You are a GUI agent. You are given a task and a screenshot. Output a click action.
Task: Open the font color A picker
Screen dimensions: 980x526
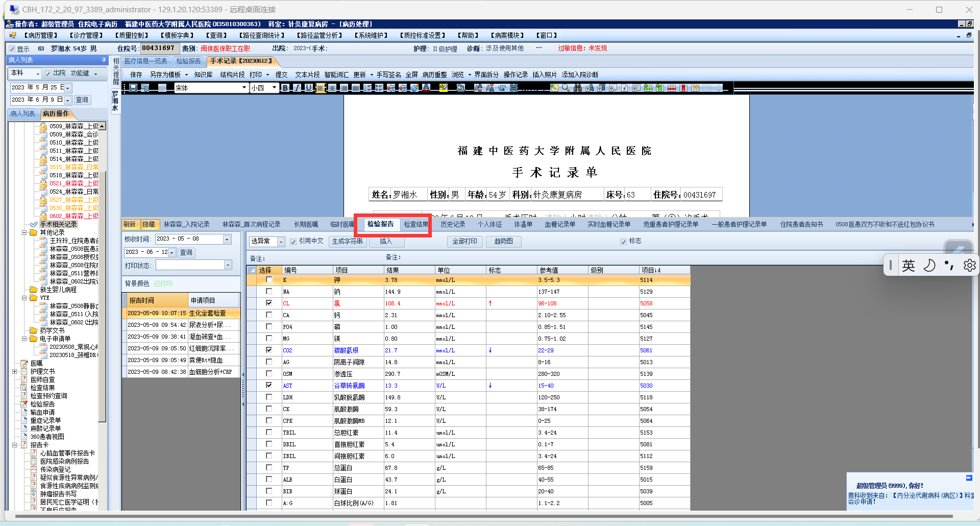tap(427, 88)
